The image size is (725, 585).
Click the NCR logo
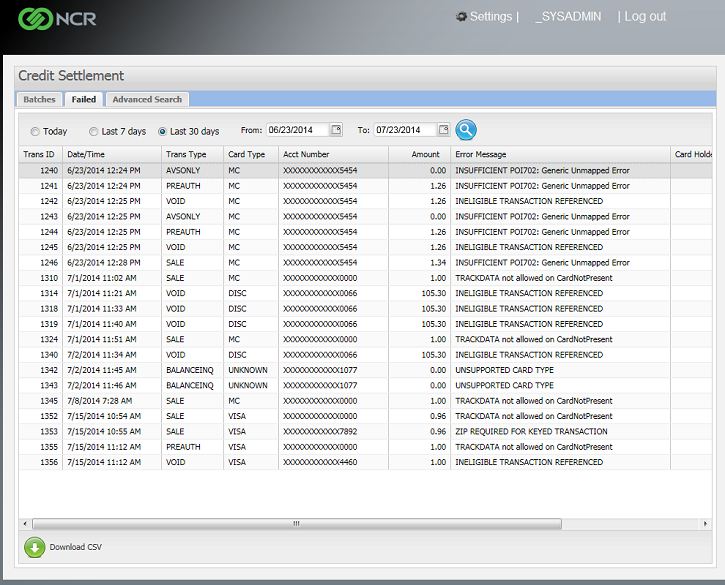point(56,19)
